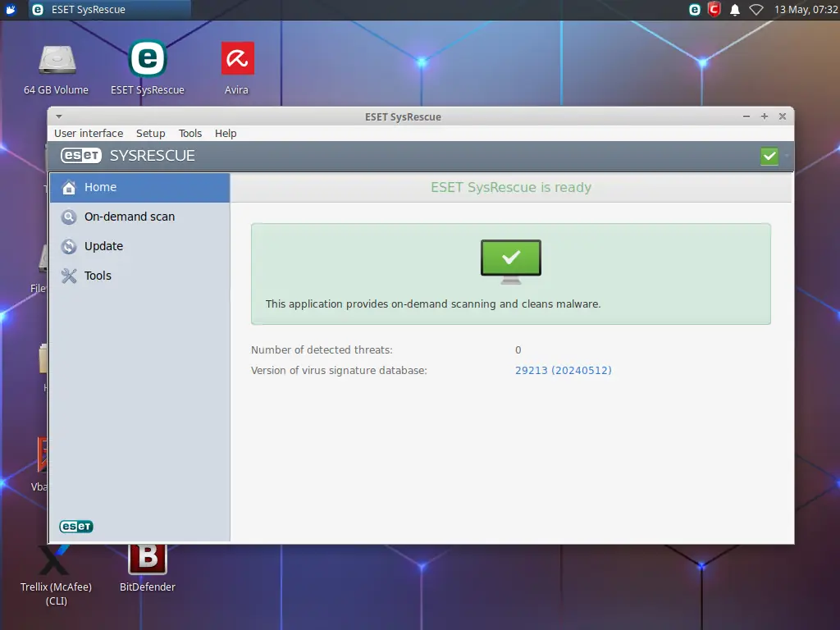
Task: Open the notification bell in the panel
Action: [736, 10]
